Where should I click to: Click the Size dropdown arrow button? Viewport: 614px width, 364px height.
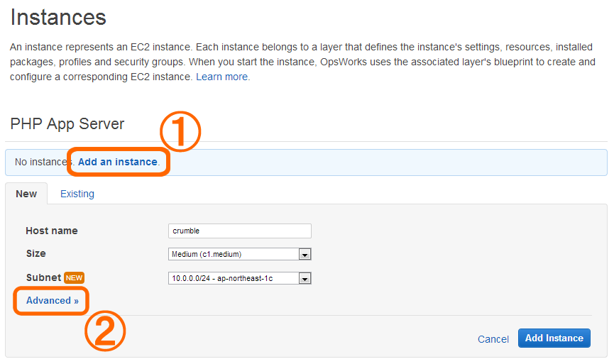pos(305,255)
